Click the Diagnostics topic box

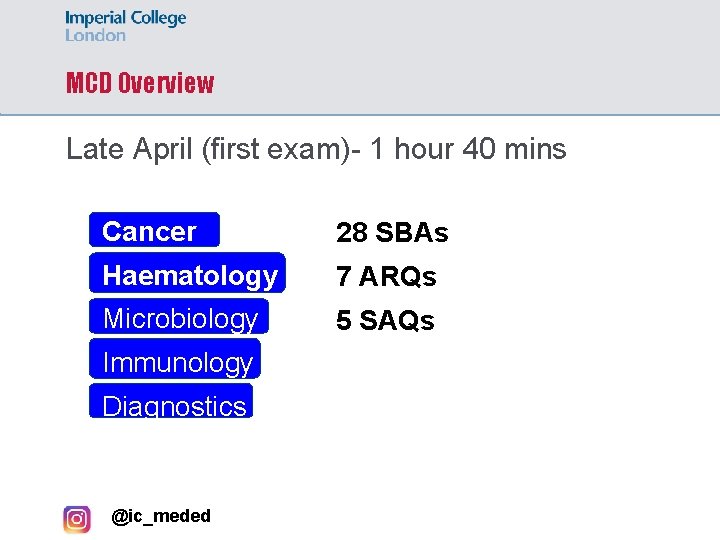click(x=172, y=403)
